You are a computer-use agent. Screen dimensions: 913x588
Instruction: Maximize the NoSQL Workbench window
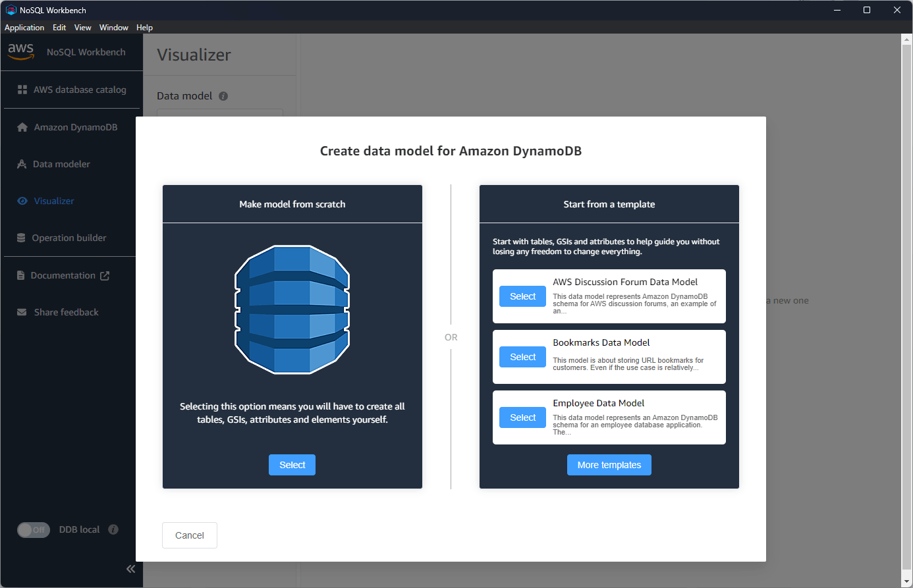867,10
